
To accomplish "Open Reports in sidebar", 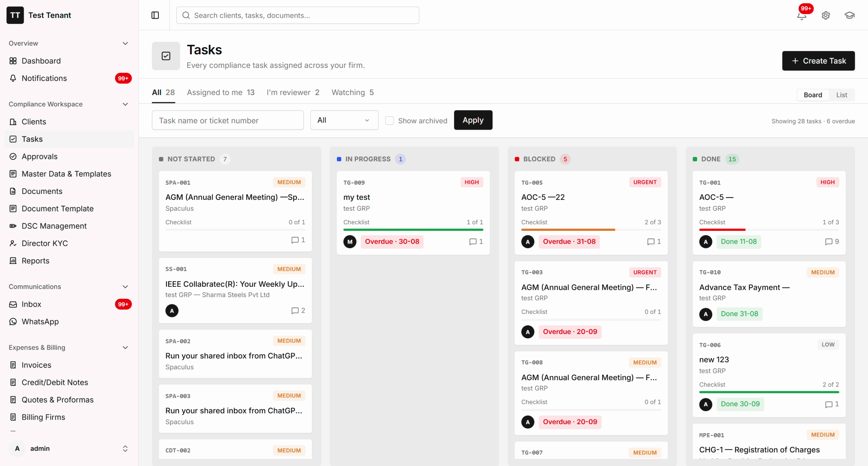I will tap(69, 261).
